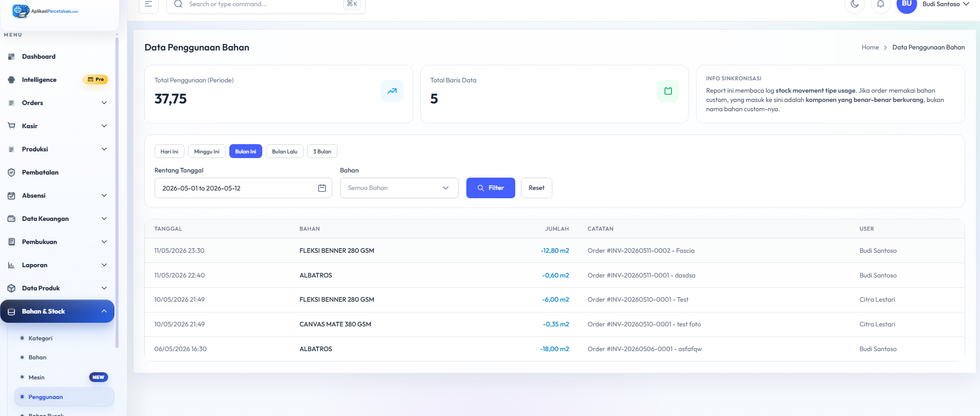Screen dimensions: 980x416
Task: Toggle the sidebar hamburger menu
Action: point(148,4)
